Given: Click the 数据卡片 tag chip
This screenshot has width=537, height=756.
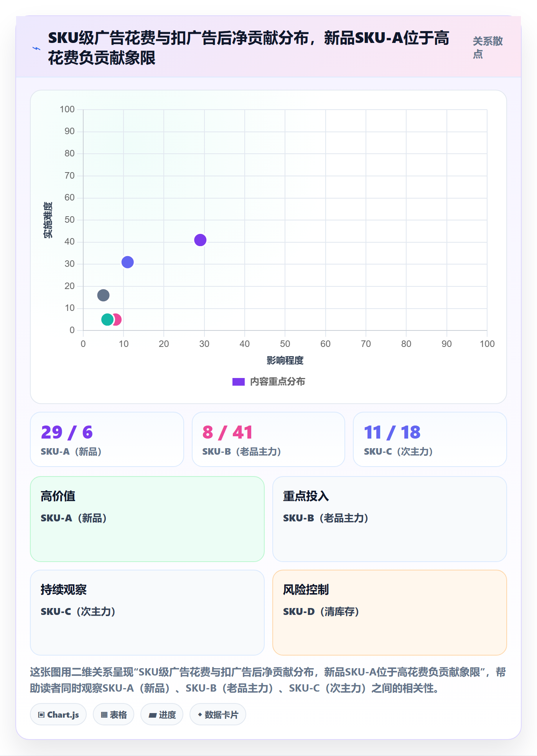Looking at the screenshot, I should coord(218,714).
